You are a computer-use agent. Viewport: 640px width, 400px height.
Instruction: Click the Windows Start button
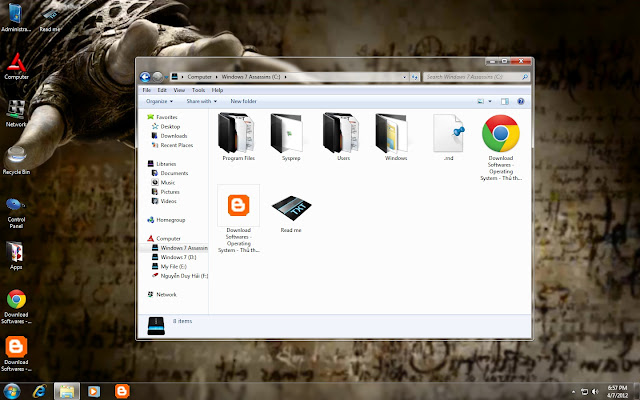(11, 391)
